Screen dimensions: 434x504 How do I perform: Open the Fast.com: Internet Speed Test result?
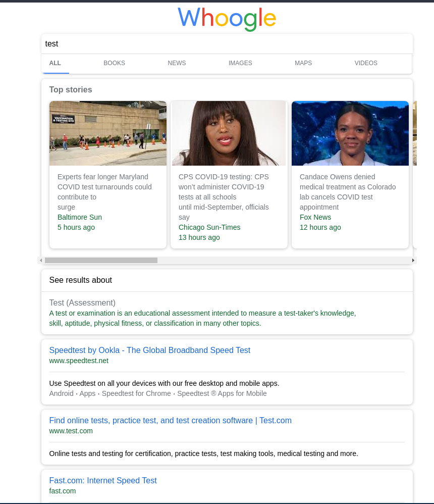[x=103, y=481]
